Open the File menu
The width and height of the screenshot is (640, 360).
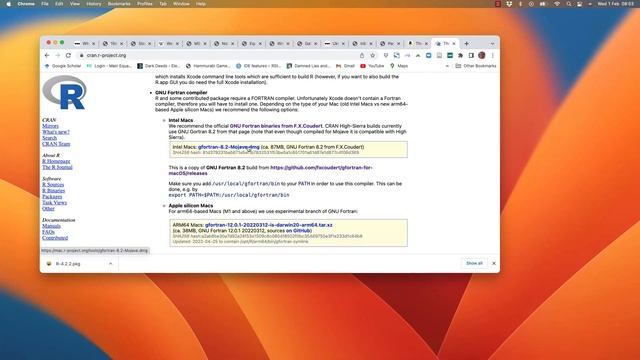pyautogui.click(x=45, y=4)
